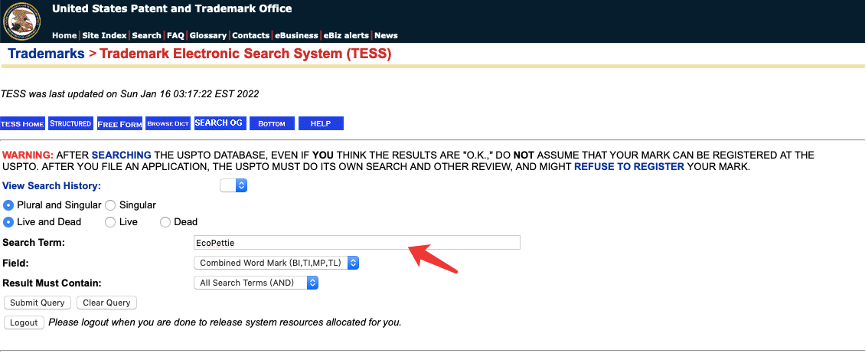
Task: Open the Contacts header link
Action: point(251,35)
